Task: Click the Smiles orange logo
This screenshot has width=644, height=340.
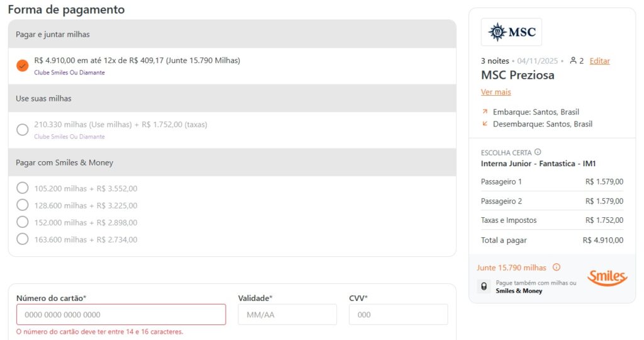Action: (x=607, y=278)
